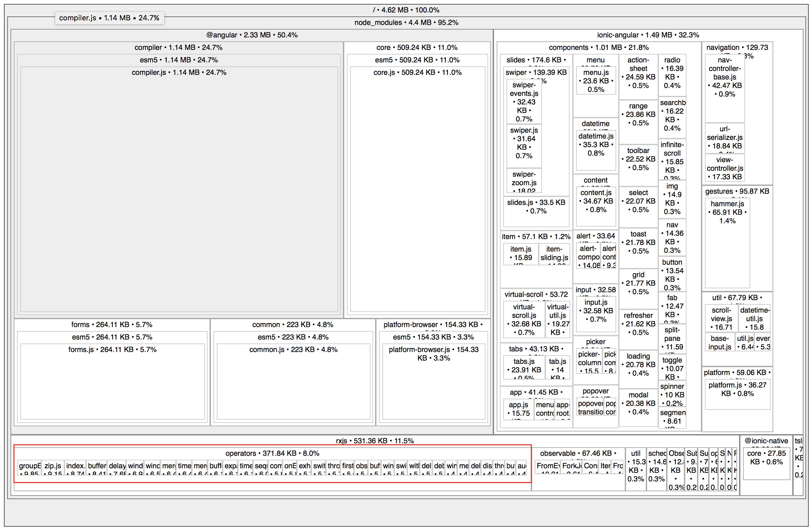
Task: Select the slides.js 33.5 KB block
Action: coord(536,211)
